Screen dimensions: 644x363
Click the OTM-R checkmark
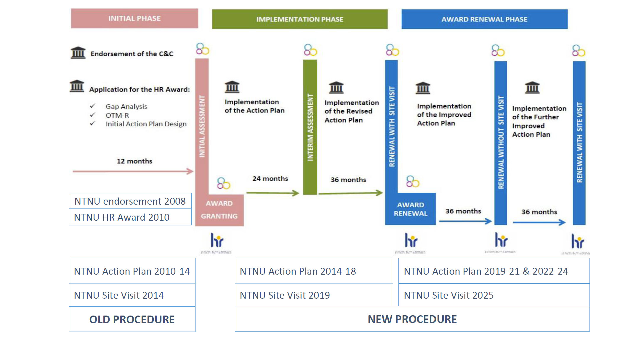[x=92, y=115]
